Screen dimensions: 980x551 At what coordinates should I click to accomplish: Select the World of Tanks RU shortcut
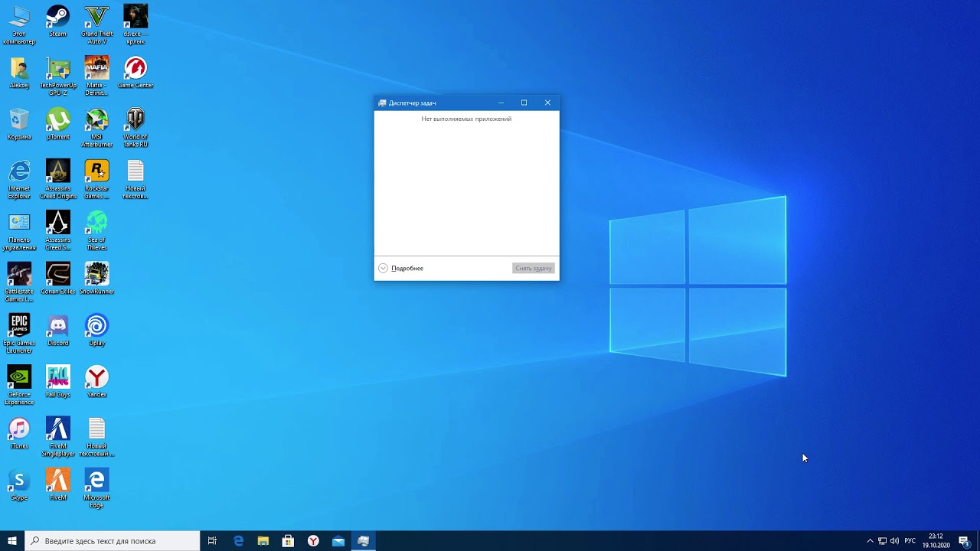(x=136, y=128)
